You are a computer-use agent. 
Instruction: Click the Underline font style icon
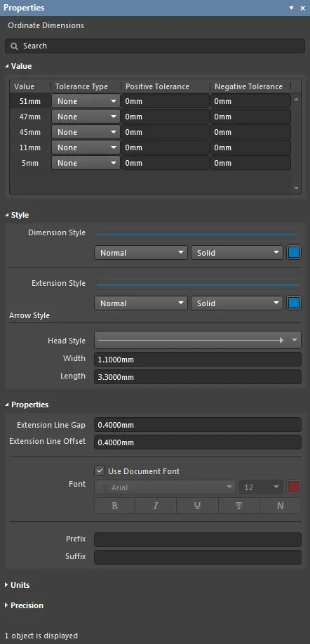point(197,506)
